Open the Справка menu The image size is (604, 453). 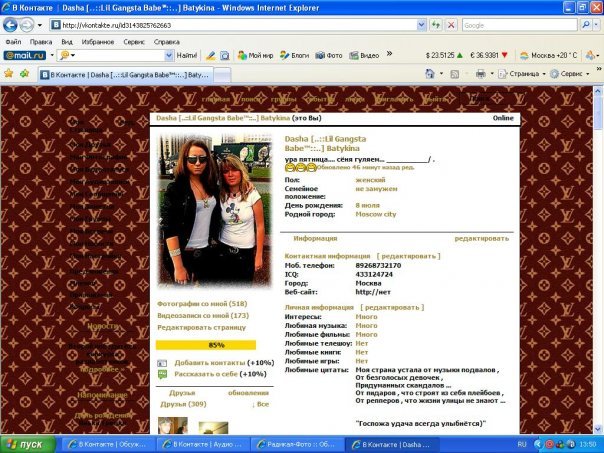(166, 42)
